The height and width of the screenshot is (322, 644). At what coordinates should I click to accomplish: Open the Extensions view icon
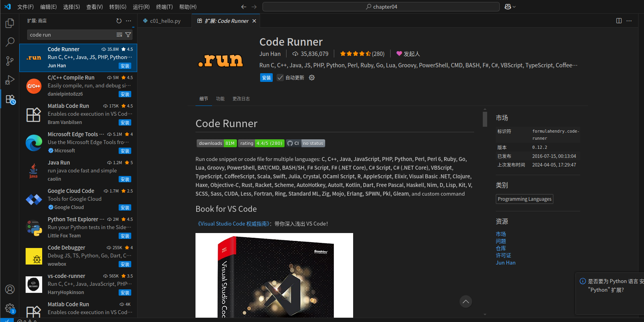[10, 99]
